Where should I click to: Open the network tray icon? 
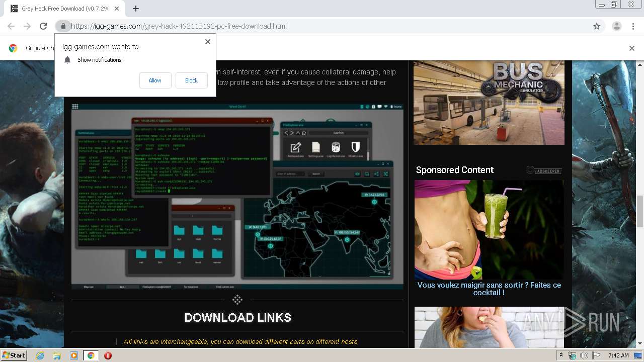[572, 355]
